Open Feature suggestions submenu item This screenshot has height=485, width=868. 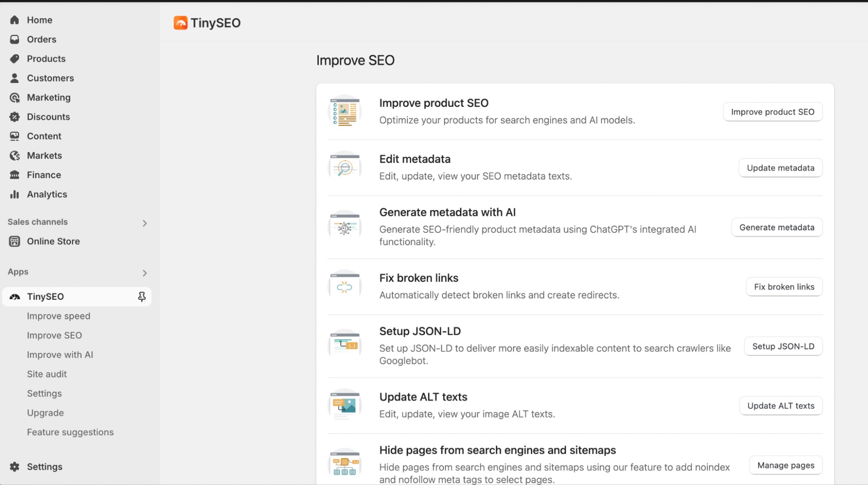[x=70, y=432]
